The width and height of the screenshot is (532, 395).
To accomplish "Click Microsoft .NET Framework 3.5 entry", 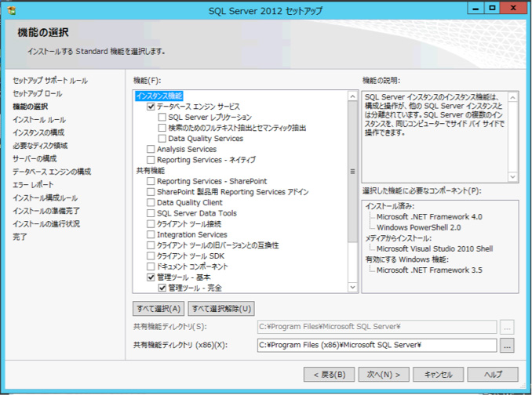I will (429, 270).
